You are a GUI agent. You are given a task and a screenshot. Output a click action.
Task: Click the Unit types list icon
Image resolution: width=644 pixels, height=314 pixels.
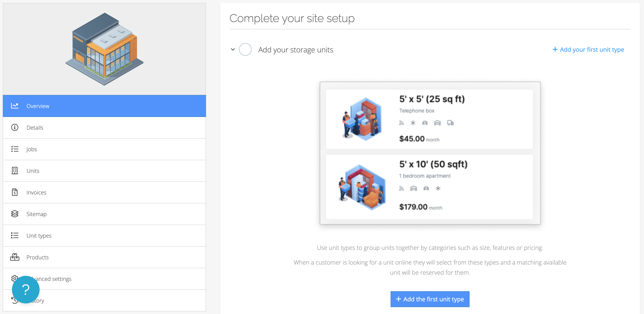15,235
